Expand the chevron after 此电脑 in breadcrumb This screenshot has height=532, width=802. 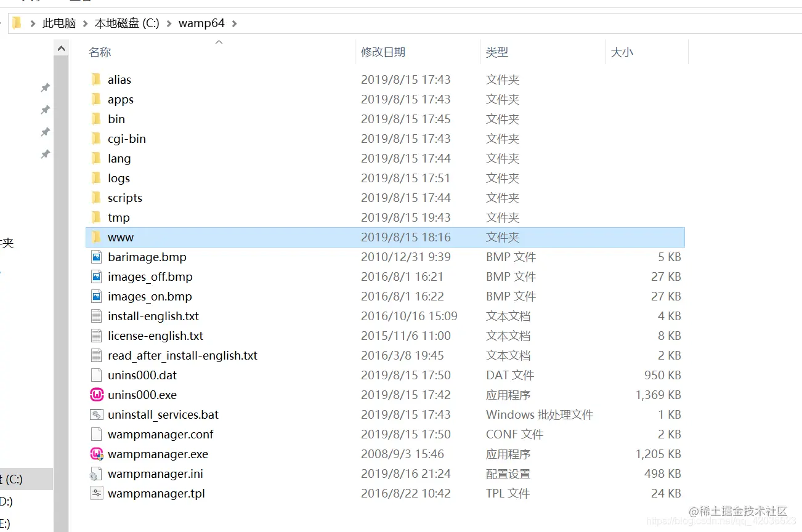(x=84, y=23)
